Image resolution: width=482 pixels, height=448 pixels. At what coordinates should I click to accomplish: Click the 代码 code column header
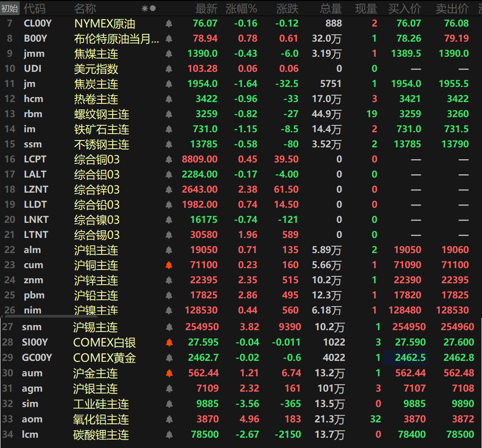(34, 8)
